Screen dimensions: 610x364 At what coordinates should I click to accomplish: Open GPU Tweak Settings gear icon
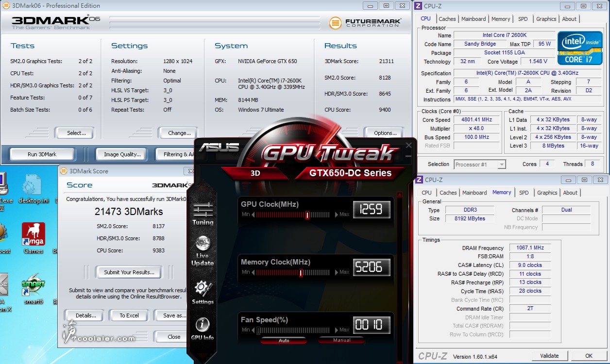pos(203,292)
